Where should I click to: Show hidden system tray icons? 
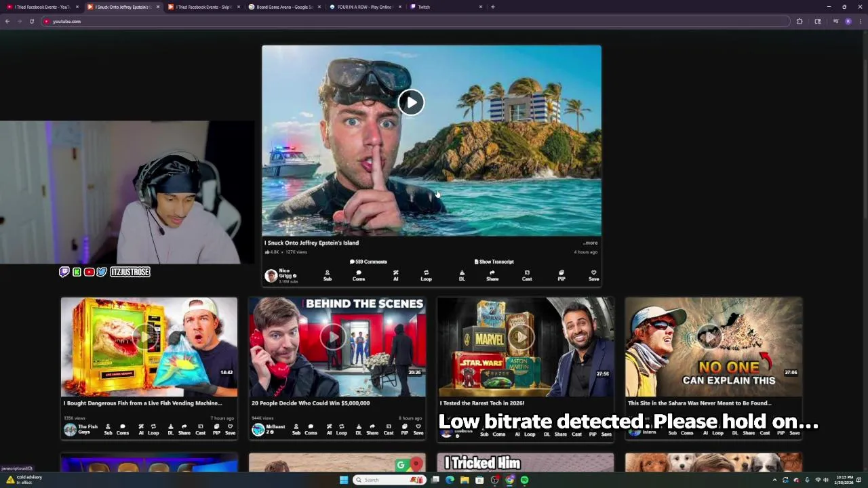[774, 480]
